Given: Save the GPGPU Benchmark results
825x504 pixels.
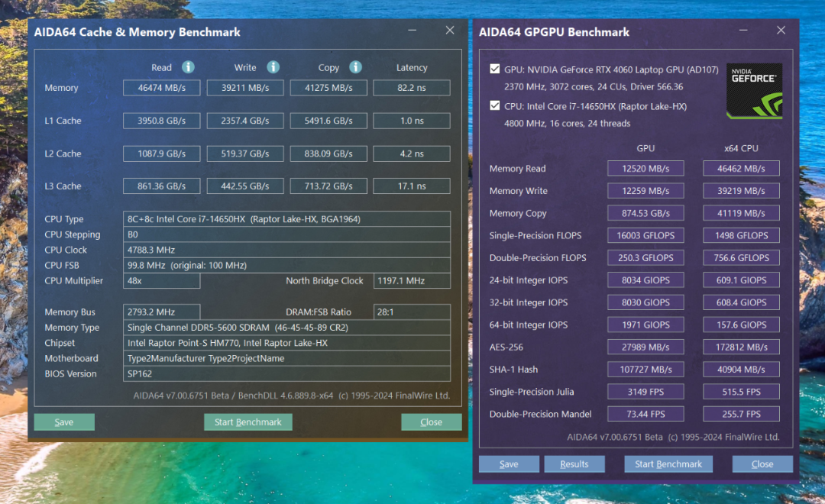Looking at the screenshot, I should coord(509,464).
